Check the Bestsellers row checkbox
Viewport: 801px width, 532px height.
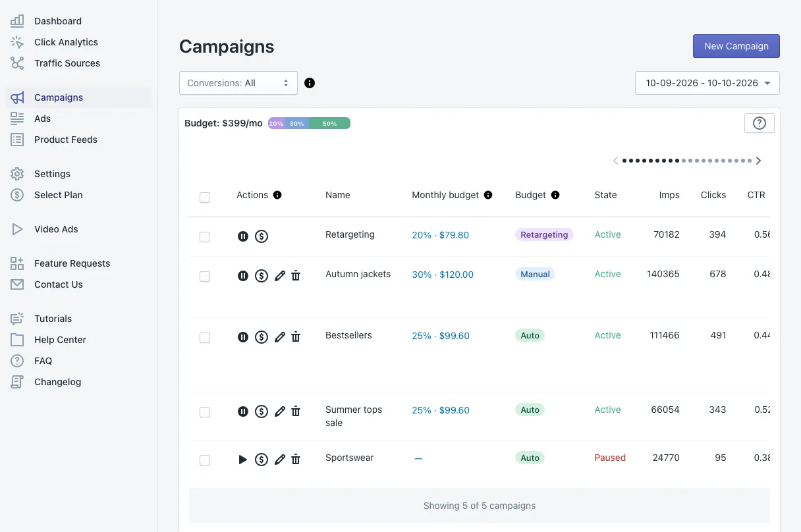[205, 338]
